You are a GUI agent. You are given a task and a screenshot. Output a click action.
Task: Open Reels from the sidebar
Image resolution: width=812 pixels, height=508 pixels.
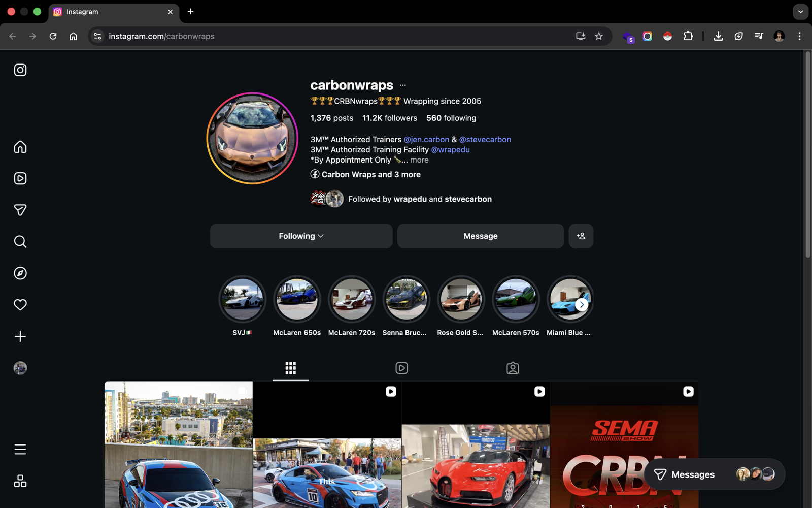[20, 178]
